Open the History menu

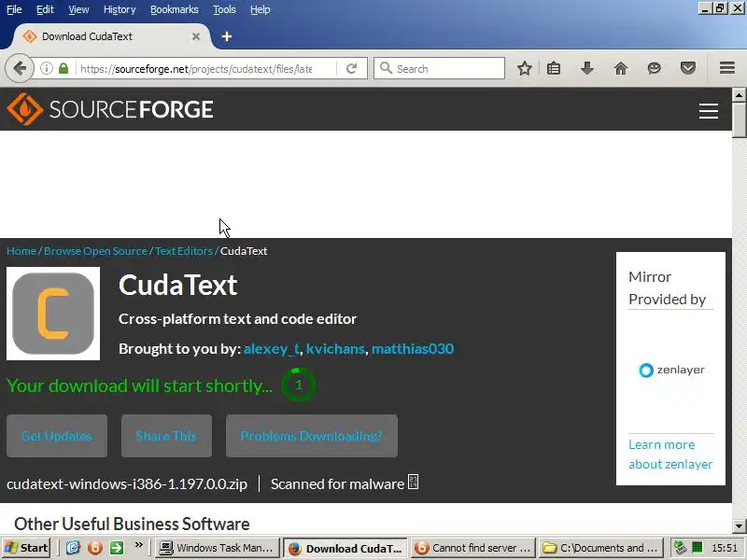tap(120, 9)
